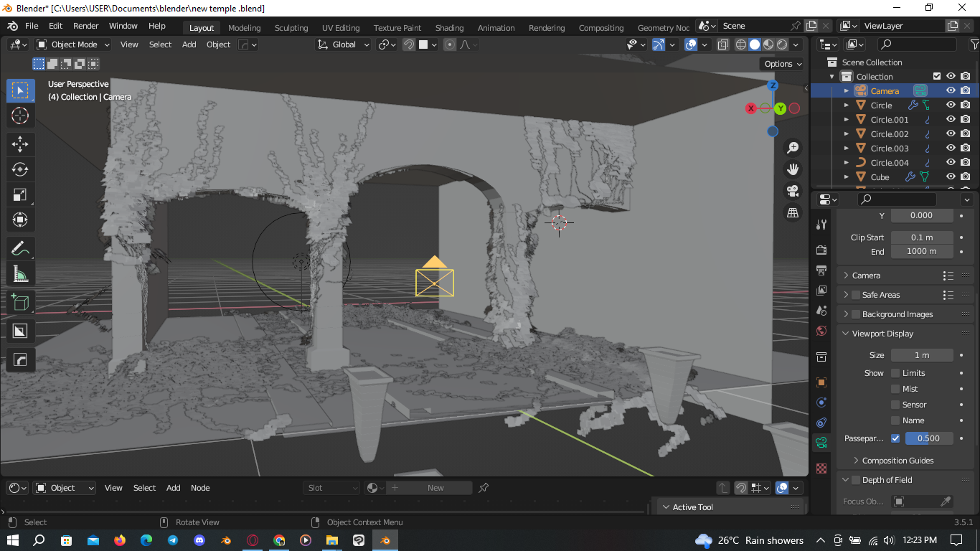Image resolution: width=980 pixels, height=551 pixels.
Task: Select the Scale tool
Action: [x=20, y=194]
